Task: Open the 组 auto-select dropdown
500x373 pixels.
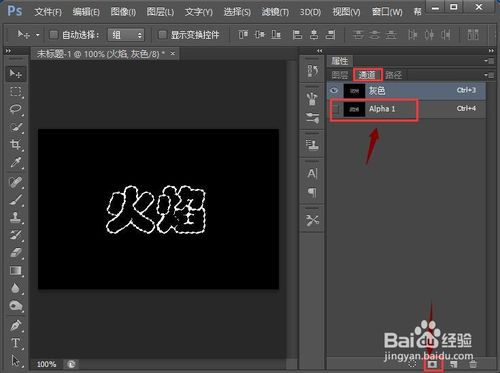Action: pyautogui.click(x=126, y=35)
